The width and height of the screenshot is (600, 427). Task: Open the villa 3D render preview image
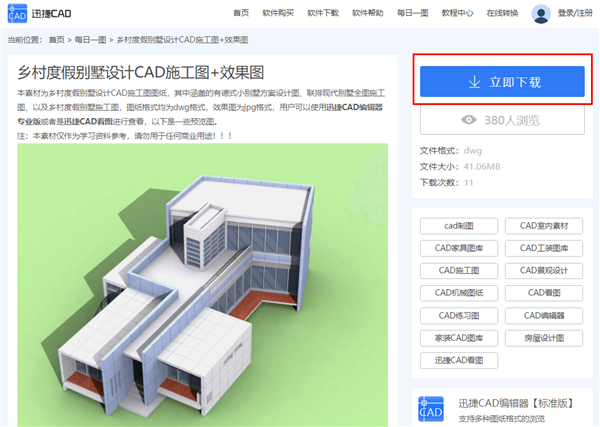[202, 285]
